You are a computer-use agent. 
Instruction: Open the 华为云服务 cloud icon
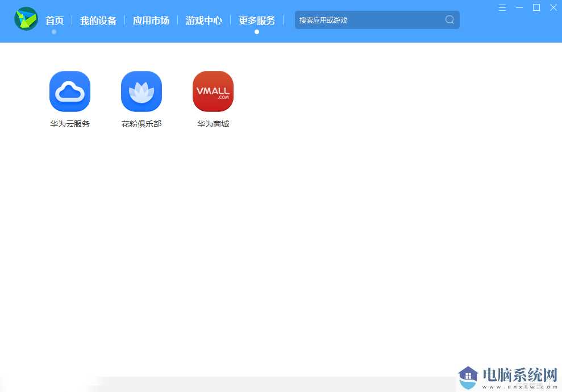(70, 91)
